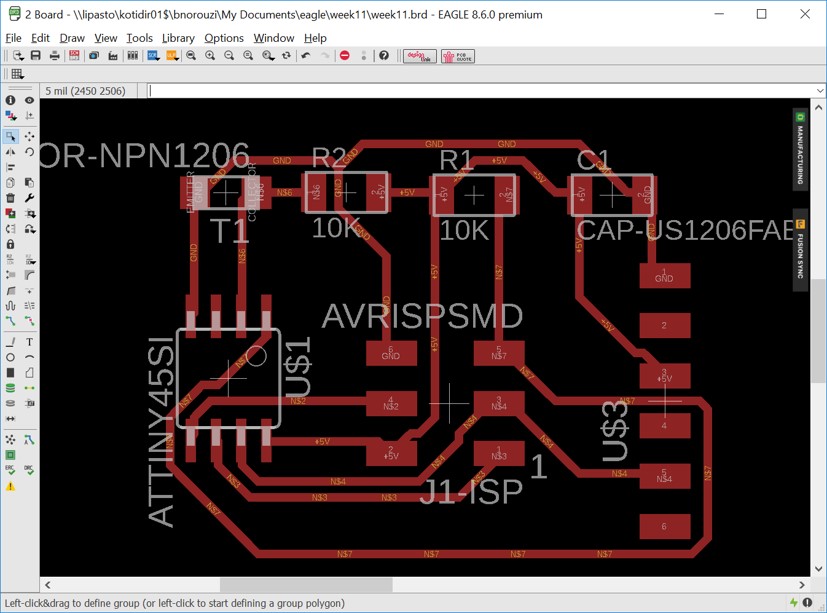Select the Align tool

coord(11,167)
